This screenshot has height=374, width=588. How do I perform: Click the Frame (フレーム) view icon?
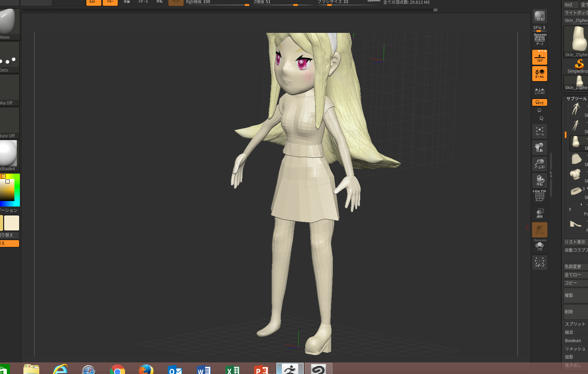tap(539, 131)
